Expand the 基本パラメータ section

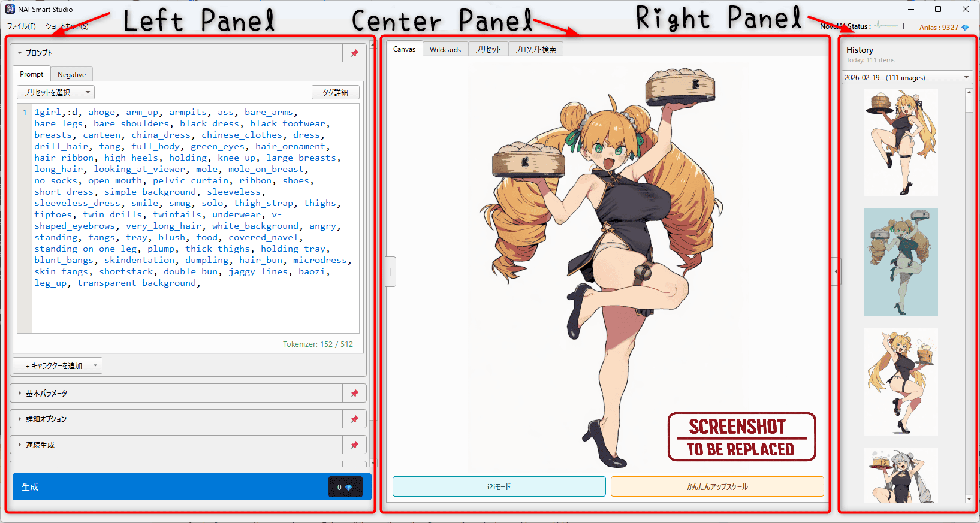tap(20, 394)
